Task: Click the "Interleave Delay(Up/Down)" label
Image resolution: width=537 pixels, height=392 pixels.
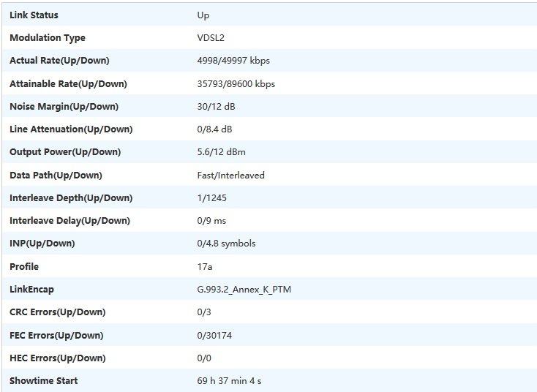Action: [70, 221]
